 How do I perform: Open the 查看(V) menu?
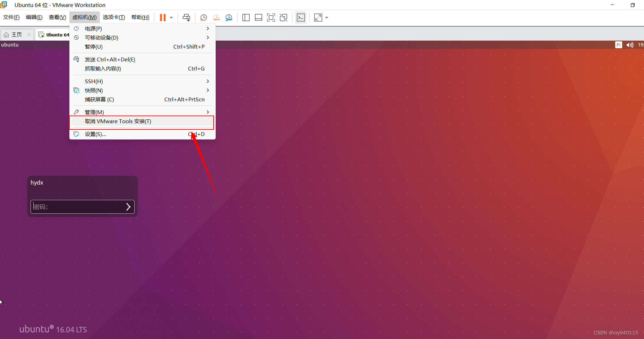click(57, 17)
